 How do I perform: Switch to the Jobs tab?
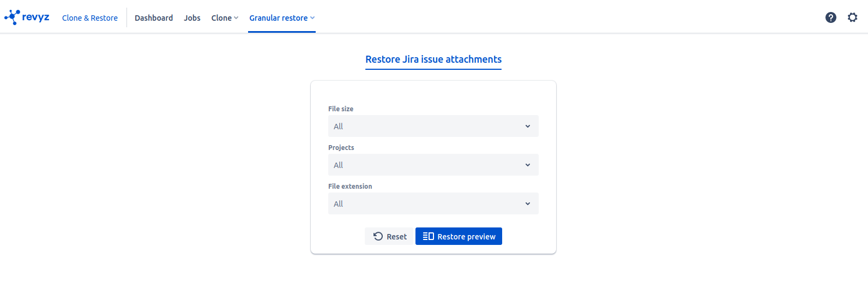pyautogui.click(x=192, y=18)
